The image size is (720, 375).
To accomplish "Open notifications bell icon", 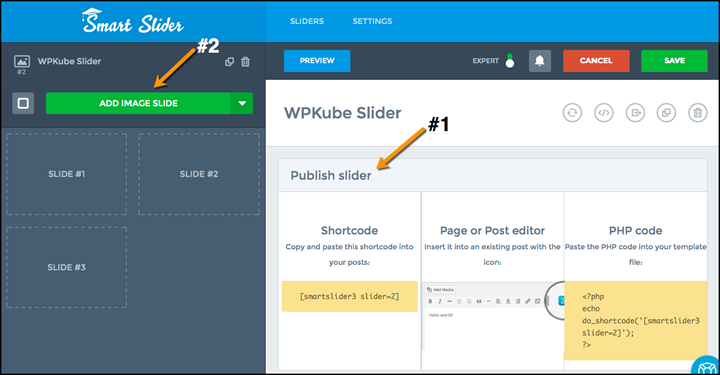I will click(540, 61).
